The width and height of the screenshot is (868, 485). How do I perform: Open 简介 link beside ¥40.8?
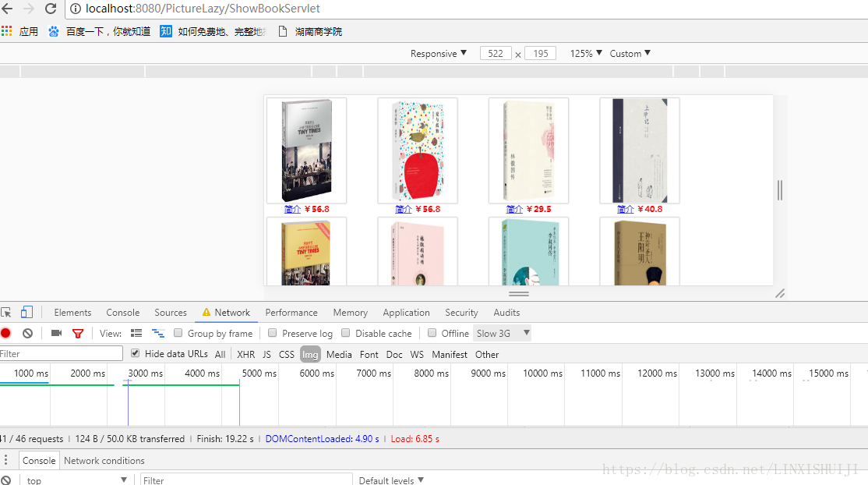626,209
